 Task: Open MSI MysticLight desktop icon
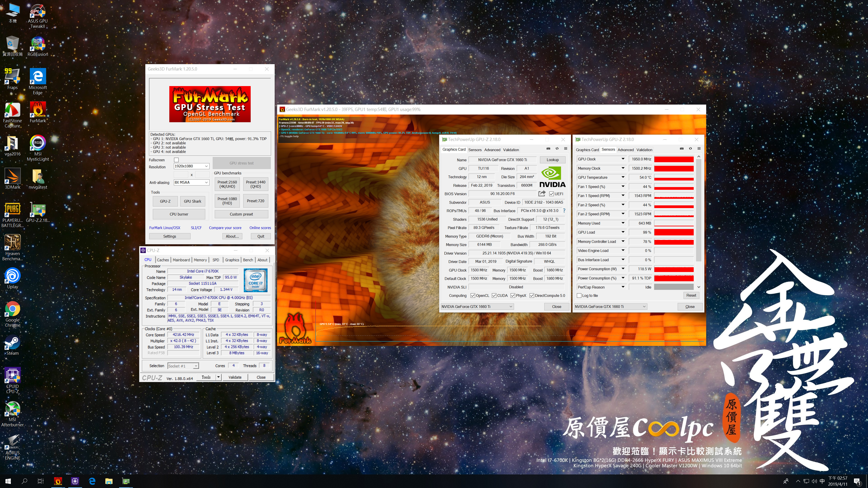tap(38, 148)
